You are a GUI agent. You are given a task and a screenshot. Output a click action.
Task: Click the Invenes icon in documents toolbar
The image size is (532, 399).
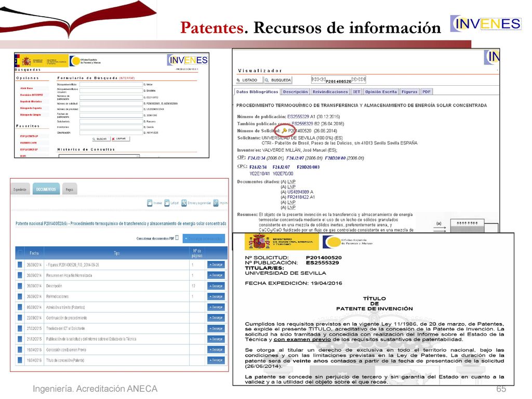[x=150, y=203]
